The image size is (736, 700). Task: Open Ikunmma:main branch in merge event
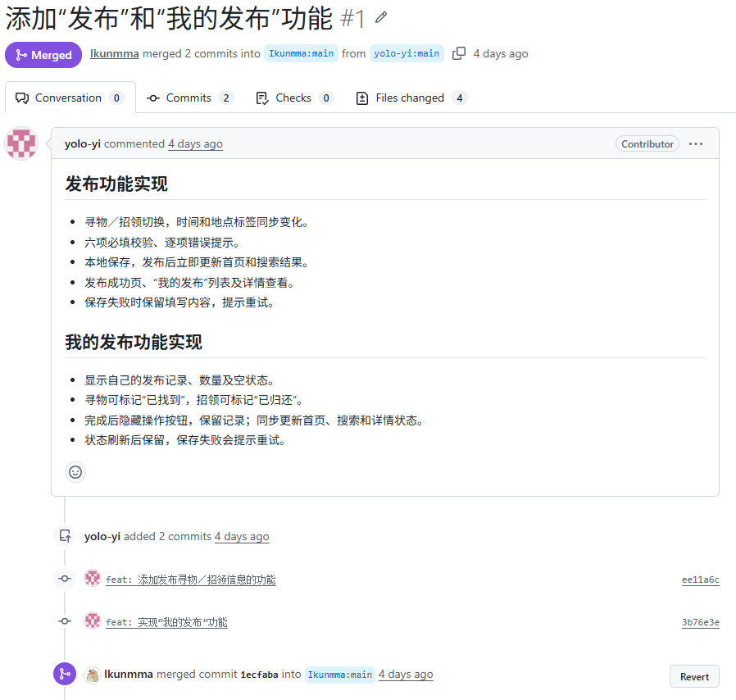pos(340,675)
